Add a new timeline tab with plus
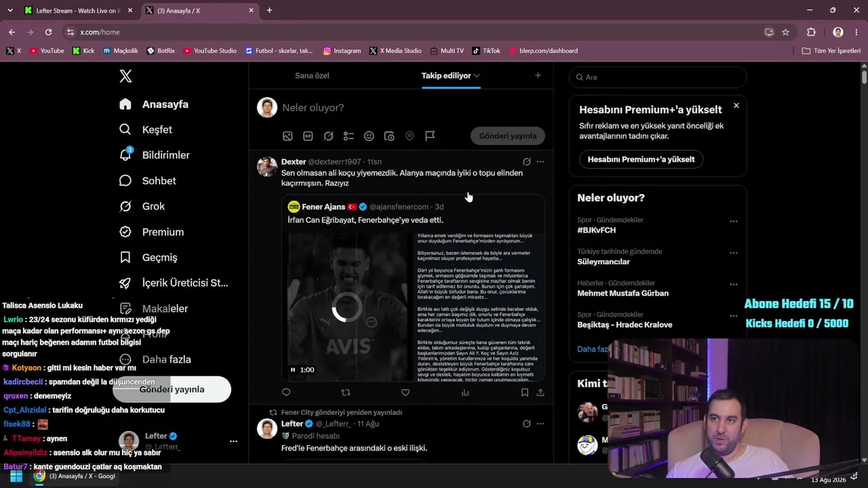868x488 pixels. click(538, 76)
